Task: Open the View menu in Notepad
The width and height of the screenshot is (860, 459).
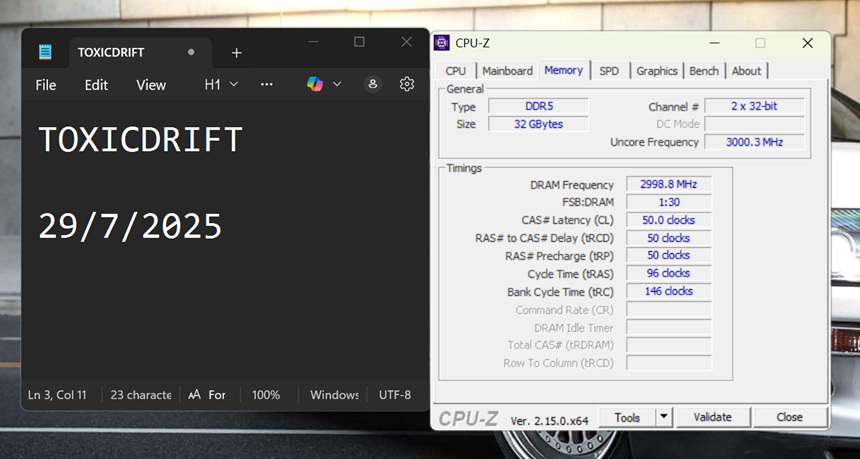Action: pos(151,85)
